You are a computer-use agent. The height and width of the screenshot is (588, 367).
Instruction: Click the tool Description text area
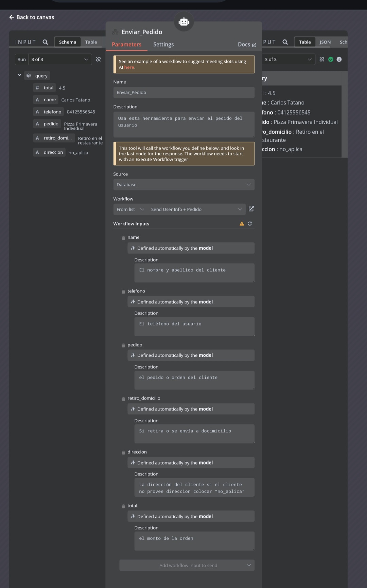184,124
